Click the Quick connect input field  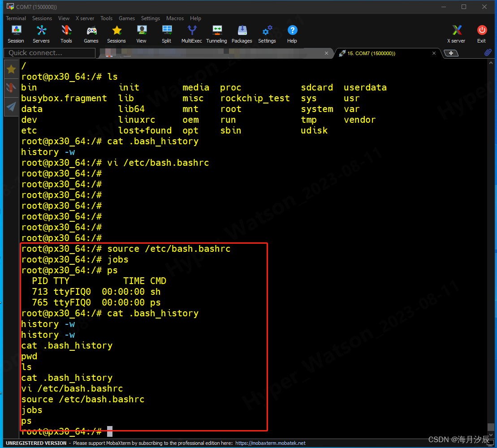[x=49, y=53]
